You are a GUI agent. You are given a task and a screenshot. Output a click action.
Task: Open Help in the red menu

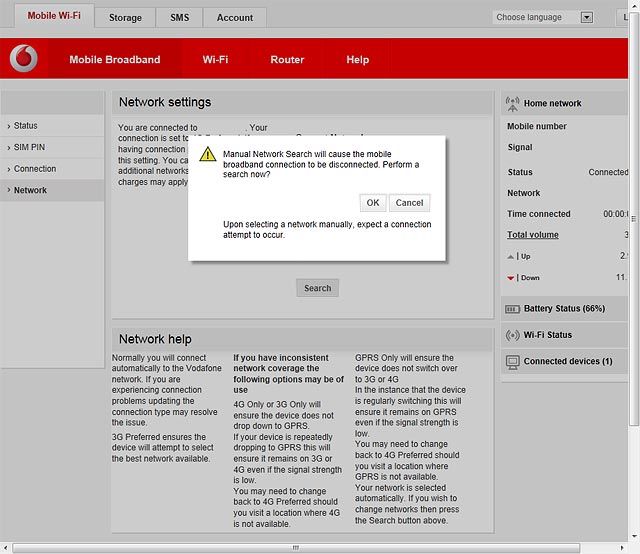click(358, 60)
